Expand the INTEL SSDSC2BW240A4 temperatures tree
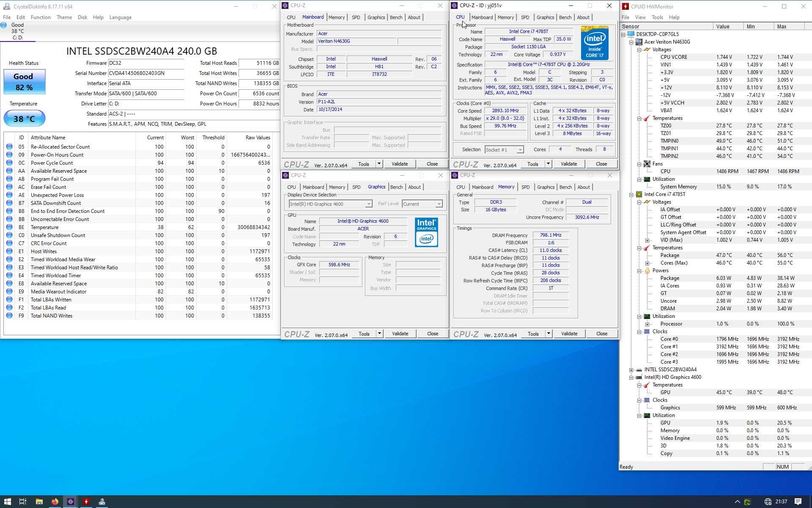Image resolution: width=812 pixels, height=508 pixels. click(631, 369)
